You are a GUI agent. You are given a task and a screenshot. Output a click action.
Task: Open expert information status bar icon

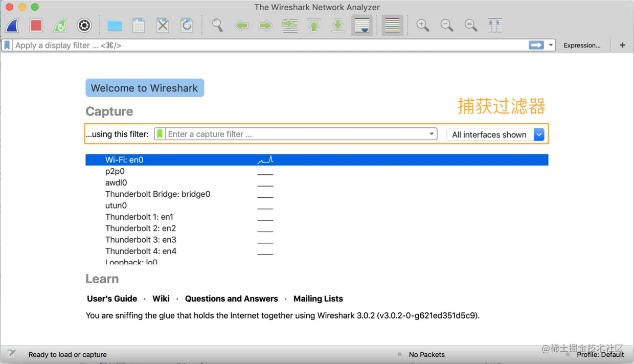click(x=11, y=354)
